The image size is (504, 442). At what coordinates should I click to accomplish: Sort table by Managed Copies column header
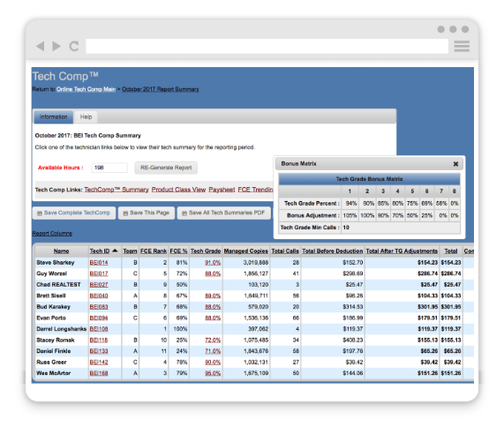(x=246, y=251)
